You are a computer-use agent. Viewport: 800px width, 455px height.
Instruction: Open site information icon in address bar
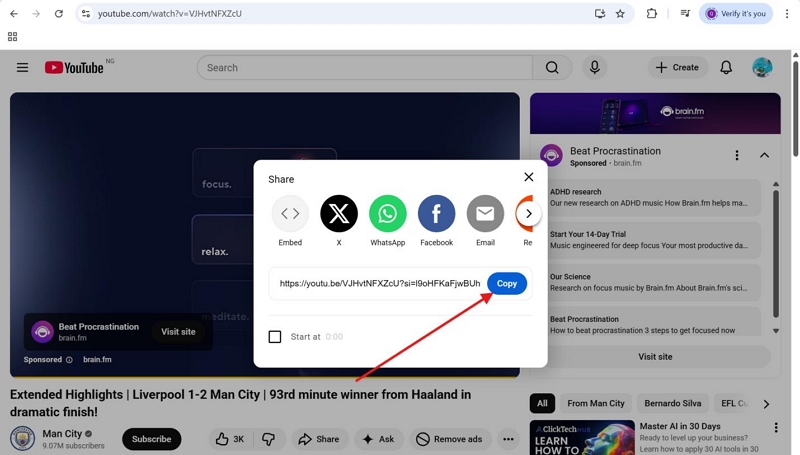(86, 14)
